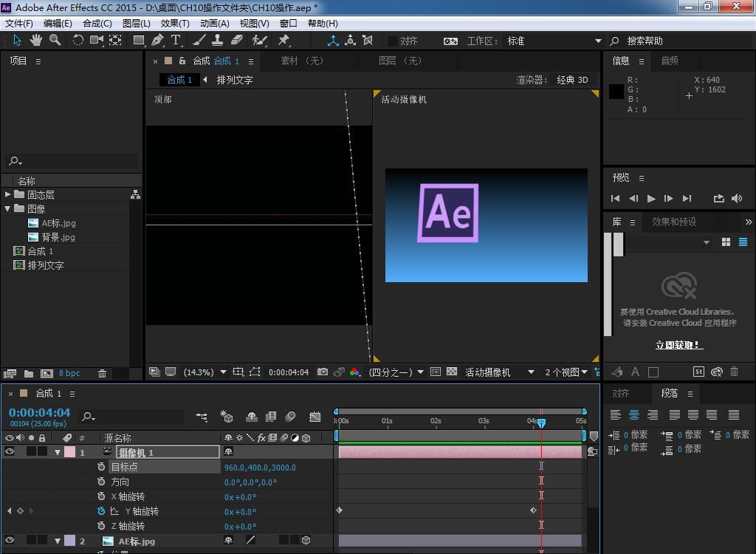Image resolution: width=756 pixels, height=554 pixels.
Task: Select the Rectangle shape tool
Action: pos(139,40)
